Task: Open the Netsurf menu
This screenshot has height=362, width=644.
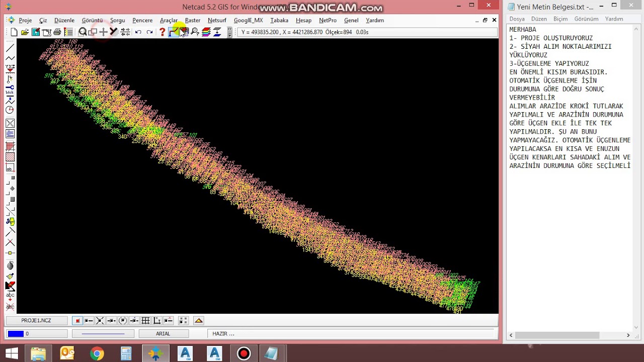Action: pos(217,20)
